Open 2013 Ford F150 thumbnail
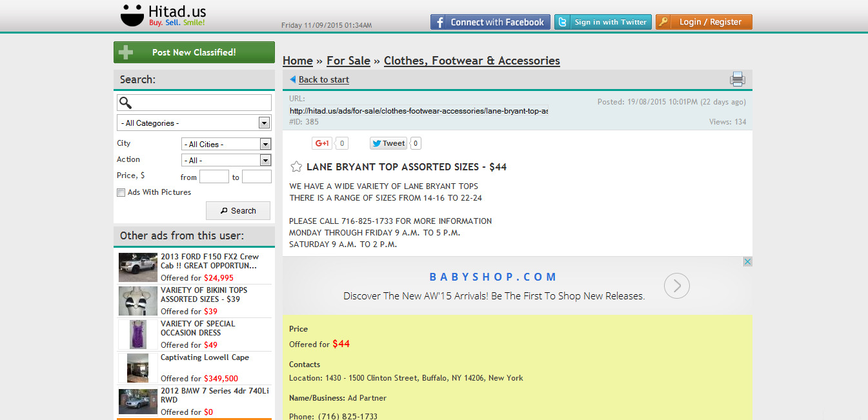This screenshot has width=868, height=420. [138, 267]
